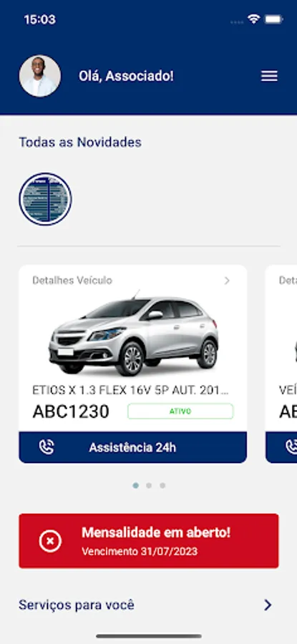Open the Todas as Novidades heading

point(80,142)
